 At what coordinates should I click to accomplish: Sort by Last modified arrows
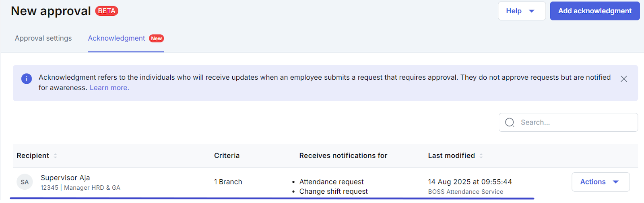tap(481, 156)
